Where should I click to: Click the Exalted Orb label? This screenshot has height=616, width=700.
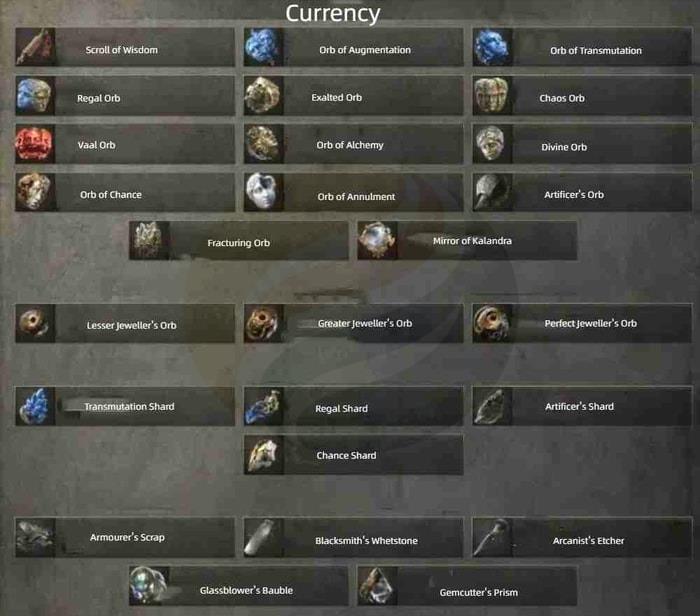[x=337, y=97]
